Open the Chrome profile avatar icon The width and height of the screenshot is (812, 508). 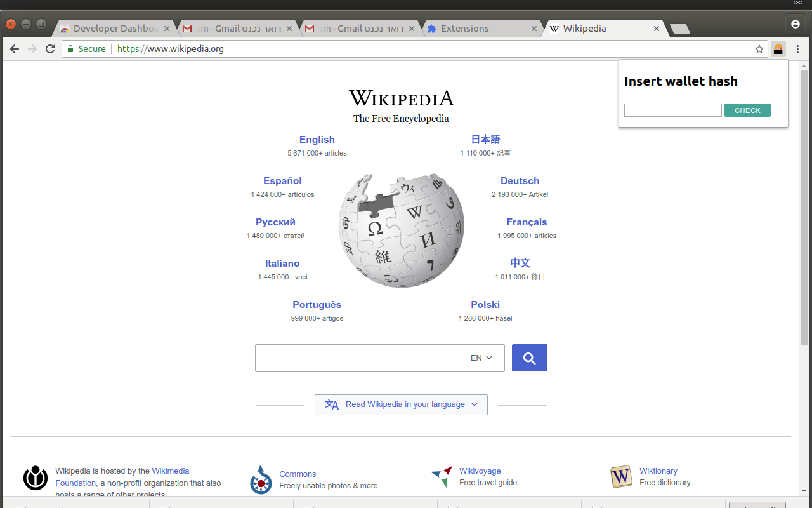pyautogui.click(x=796, y=24)
